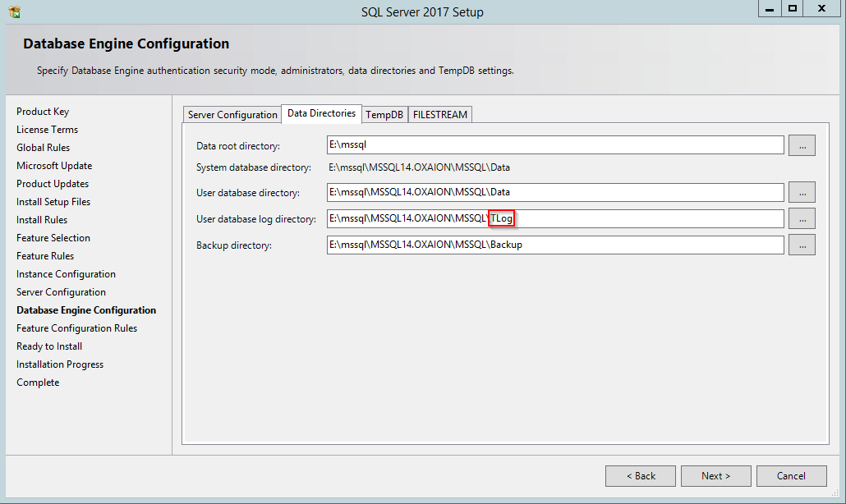Image resolution: width=846 pixels, height=504 pixels.
Task: Select the Data Directories tab
Action: point(322,114)
